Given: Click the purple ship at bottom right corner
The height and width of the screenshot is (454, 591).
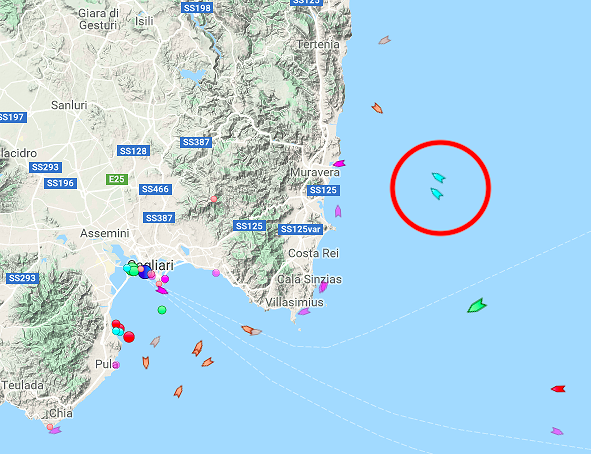Looking at the screenshot, I should click(x=557, y=431).
